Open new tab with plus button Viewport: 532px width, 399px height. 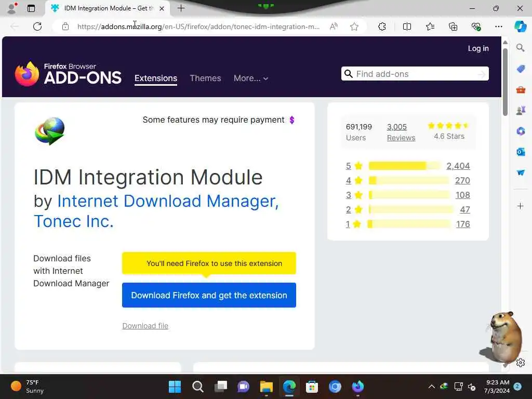[x=181, y=8]
